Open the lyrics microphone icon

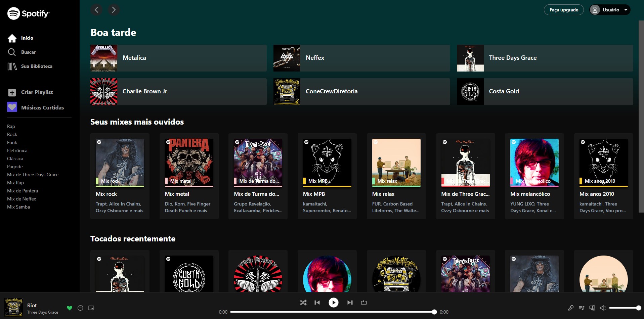pyautogui.click(x=571, y=308)
